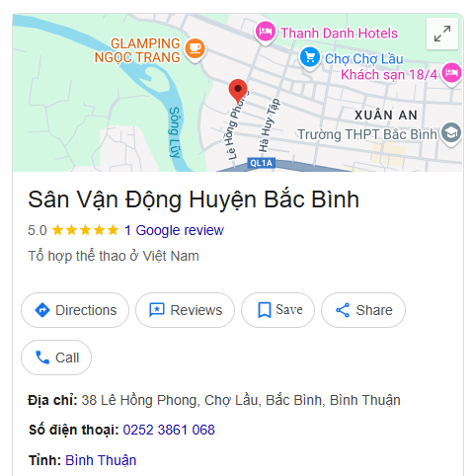
Task: Click the Sông Lũy river label
Action: [x=175, y=132]
